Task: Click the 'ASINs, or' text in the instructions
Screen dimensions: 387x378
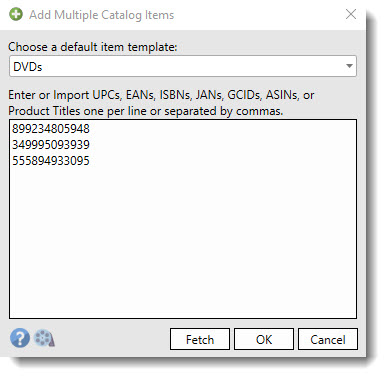Action: pos(290,95)
